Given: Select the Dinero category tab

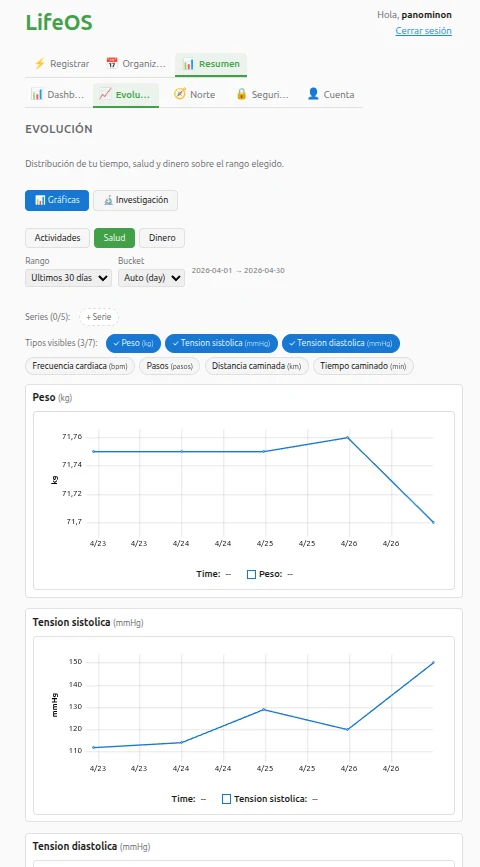Looking at the screenshot, I should 162,238.
